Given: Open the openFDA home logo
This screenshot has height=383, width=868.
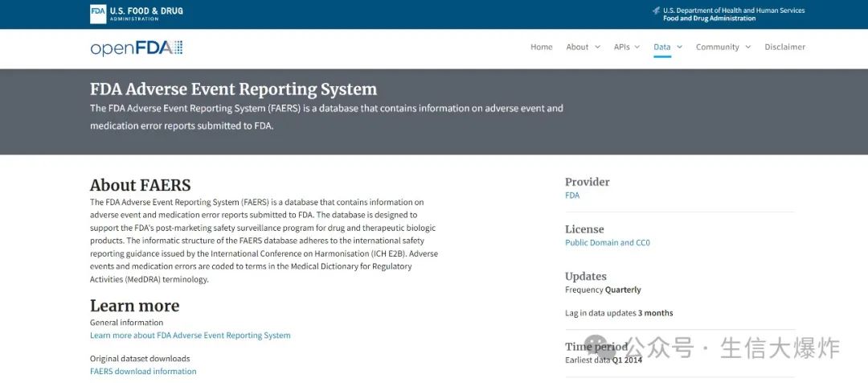Looking at the screenshot, I should [x=136, y=48].
